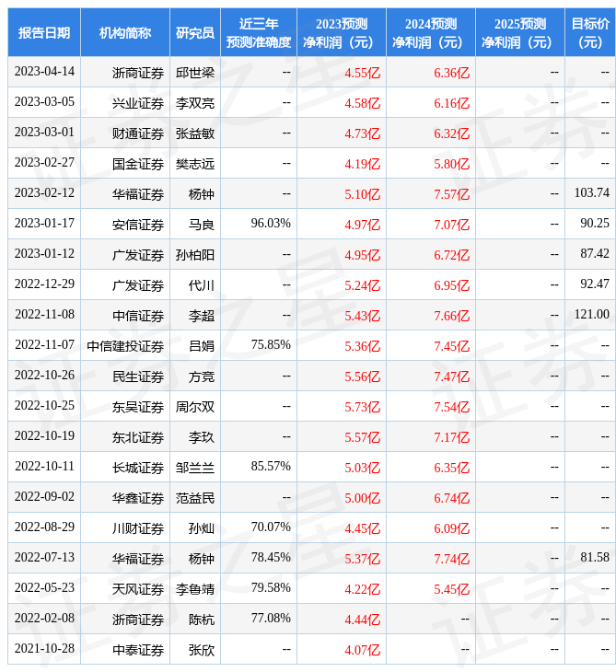
Task: Click the 7.74亿 2024 profit value
Action: point(452,560)
